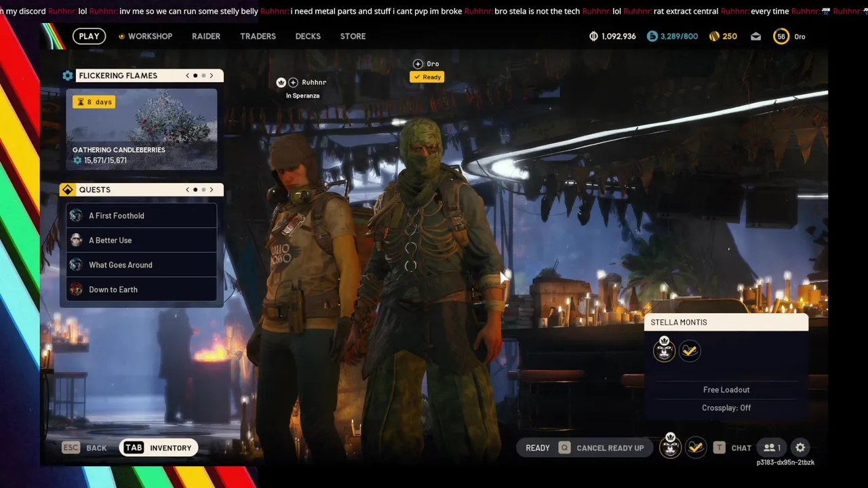868x488 pixels.
Task: Click the A Better Use quest giver portrait
Action: click(76, 240)
